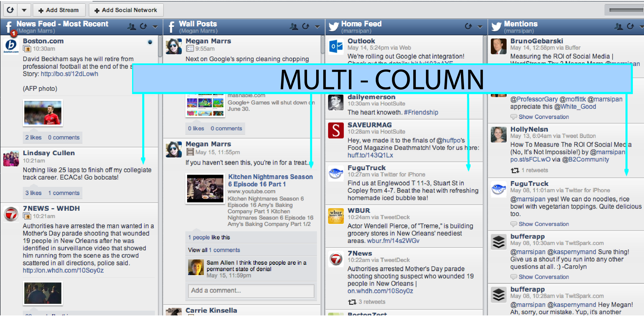644x317 pixels.
Task: Open the #Friendship hashtag link
Action: pyautogui.click(x=421, y=112)
